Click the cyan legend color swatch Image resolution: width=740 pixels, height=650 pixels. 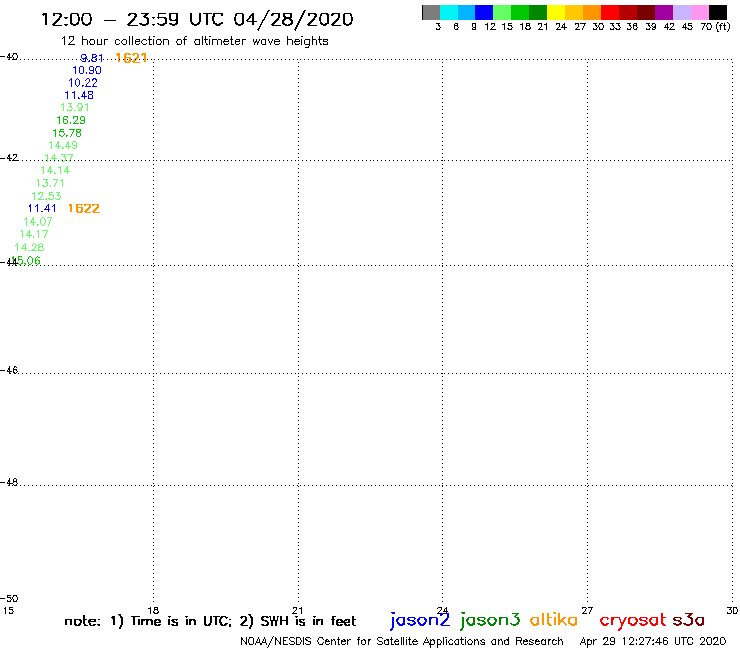click(x=449, y=12)
